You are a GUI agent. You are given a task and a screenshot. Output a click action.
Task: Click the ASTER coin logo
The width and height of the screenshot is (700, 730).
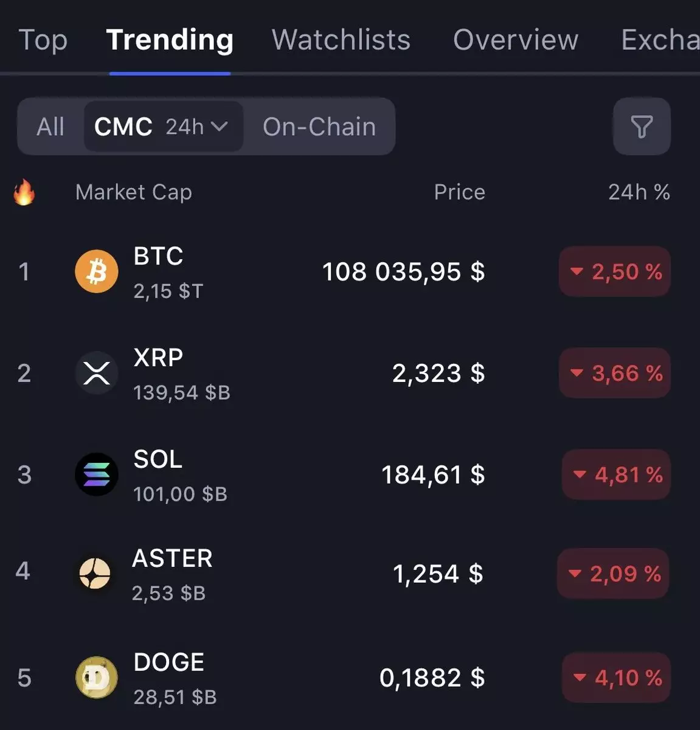95,574
